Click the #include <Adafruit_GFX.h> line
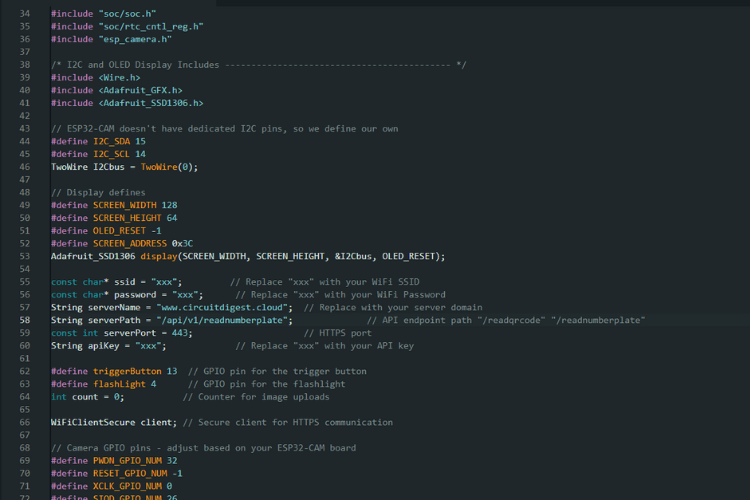 (117, 90)
